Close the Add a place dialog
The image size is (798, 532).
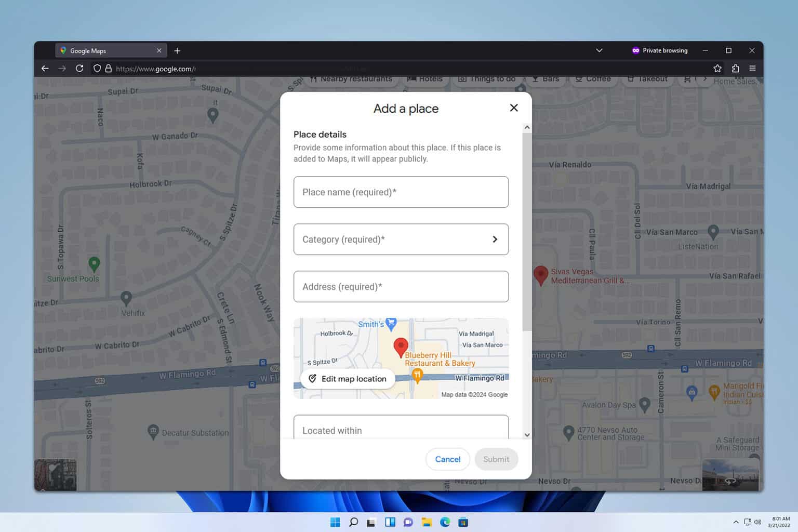tap(514, 108)
